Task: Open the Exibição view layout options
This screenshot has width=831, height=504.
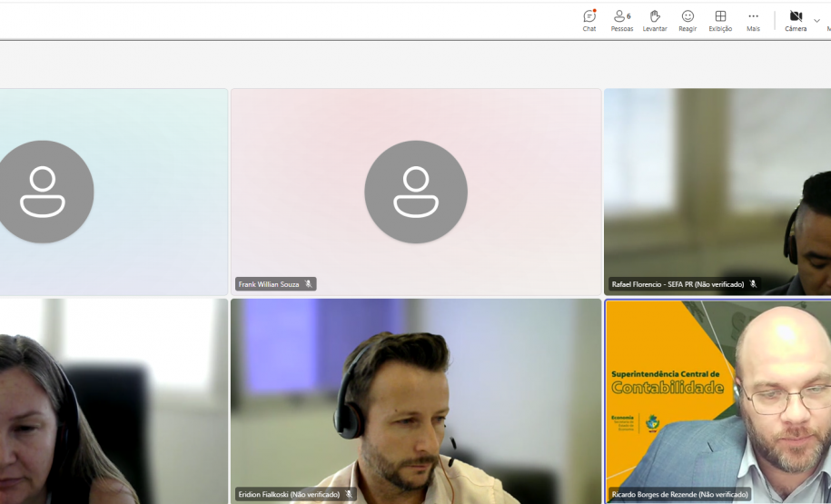Action: tap(720, 20)
